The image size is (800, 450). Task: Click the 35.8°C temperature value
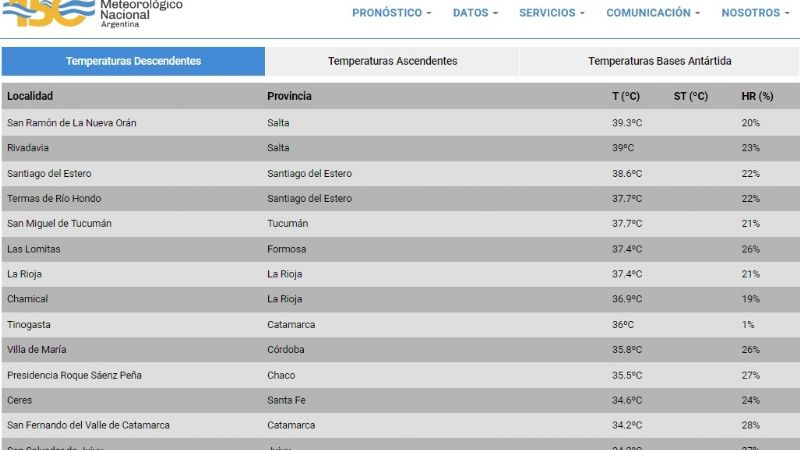627,349
